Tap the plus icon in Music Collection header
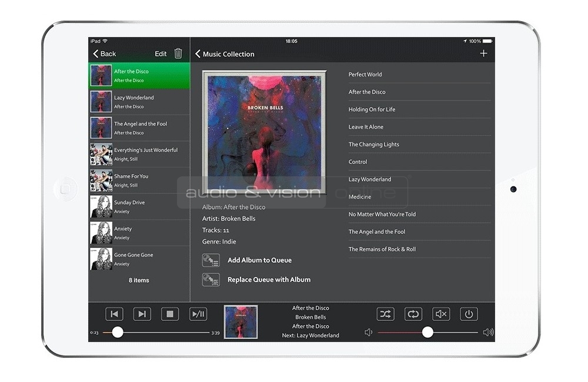Screen dimensions: 588x382 [483, 53]
